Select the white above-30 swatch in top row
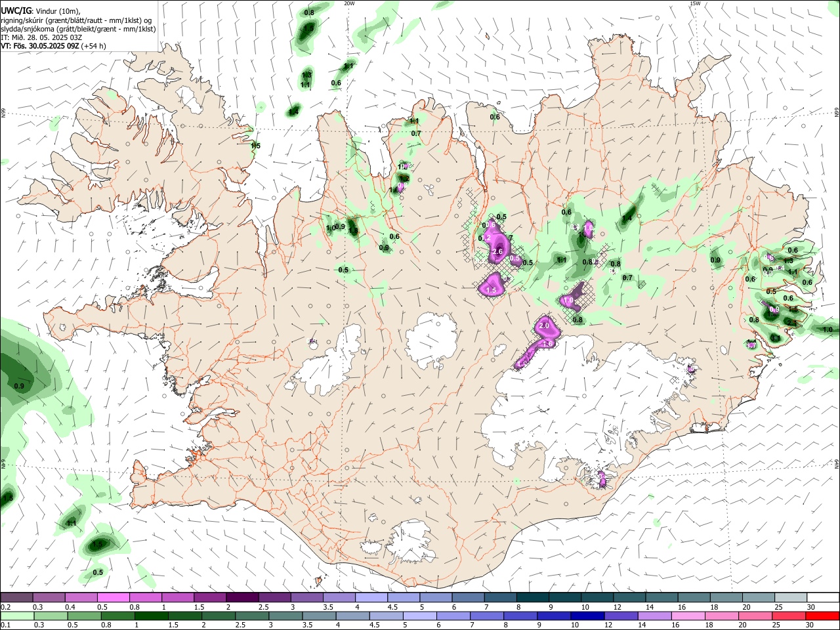 point(823,597)
